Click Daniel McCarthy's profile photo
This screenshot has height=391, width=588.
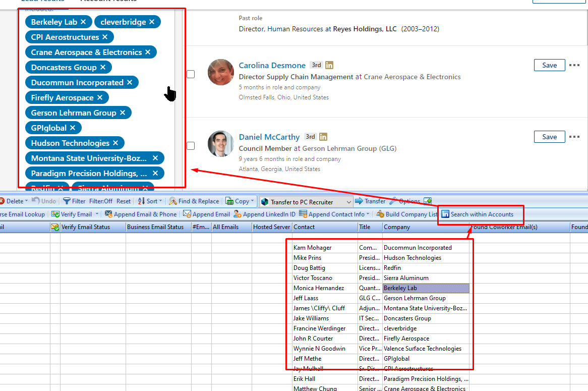221,144
